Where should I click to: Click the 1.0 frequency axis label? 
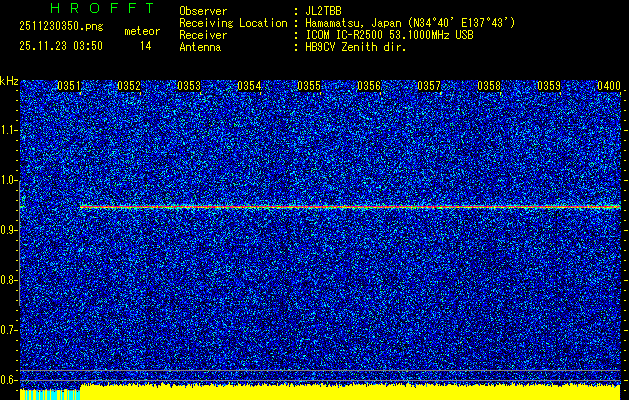[x=9, y=180]
